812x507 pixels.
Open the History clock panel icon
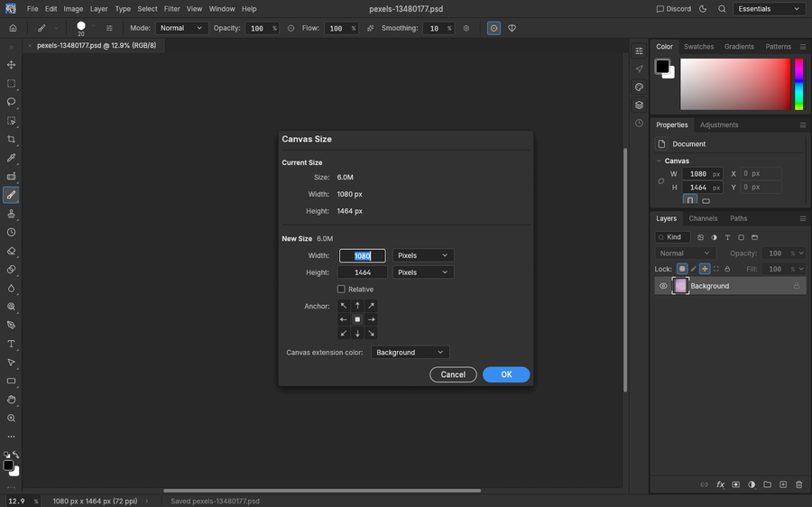pyautogui.click(x=639, y=124)
